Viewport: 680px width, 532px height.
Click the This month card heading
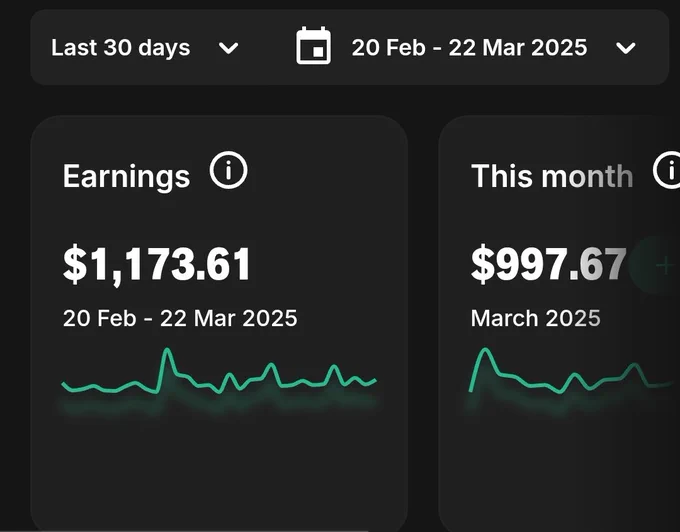pos(552,176)
